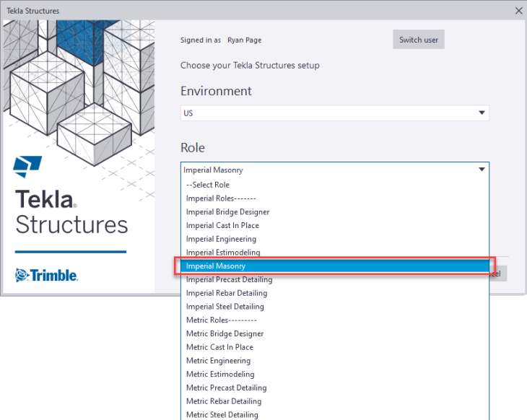Viewport: 527px width, 420px height.
Task: Click the blue Tekla logo mark
Action: tap(27, 166)
